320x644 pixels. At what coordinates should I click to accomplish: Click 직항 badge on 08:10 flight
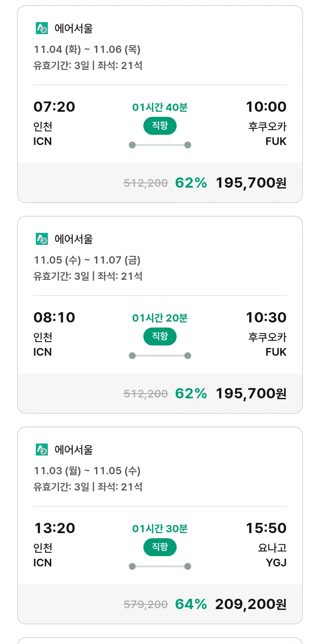pyautogui.click(x=160, y=337)
